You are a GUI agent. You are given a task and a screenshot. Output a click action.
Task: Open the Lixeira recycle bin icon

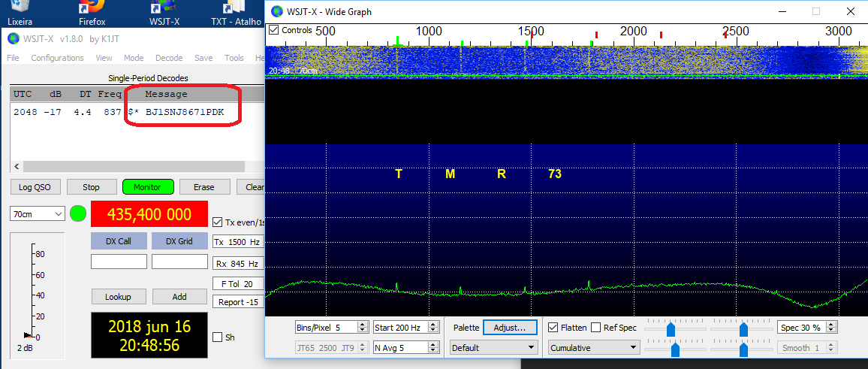[x=20, y=9]
